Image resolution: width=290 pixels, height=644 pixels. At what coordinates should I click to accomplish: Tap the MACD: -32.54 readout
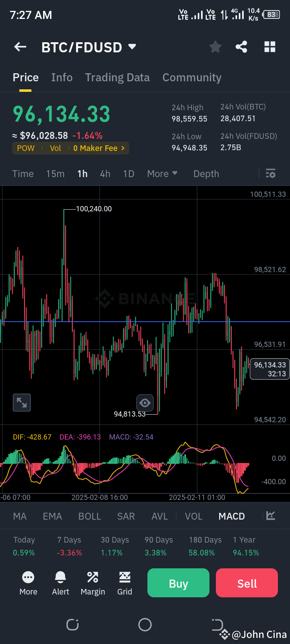[x=131, y=437]
